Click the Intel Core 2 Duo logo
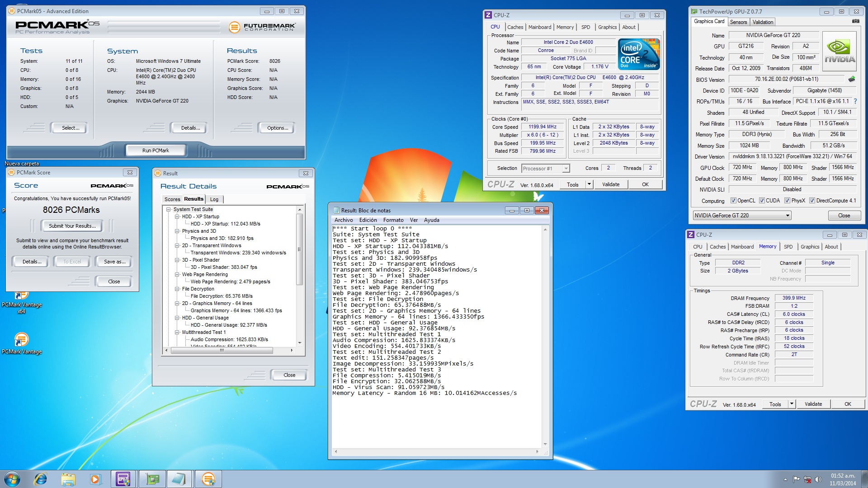Screen dimensions: 868x488 pos(639,54)
